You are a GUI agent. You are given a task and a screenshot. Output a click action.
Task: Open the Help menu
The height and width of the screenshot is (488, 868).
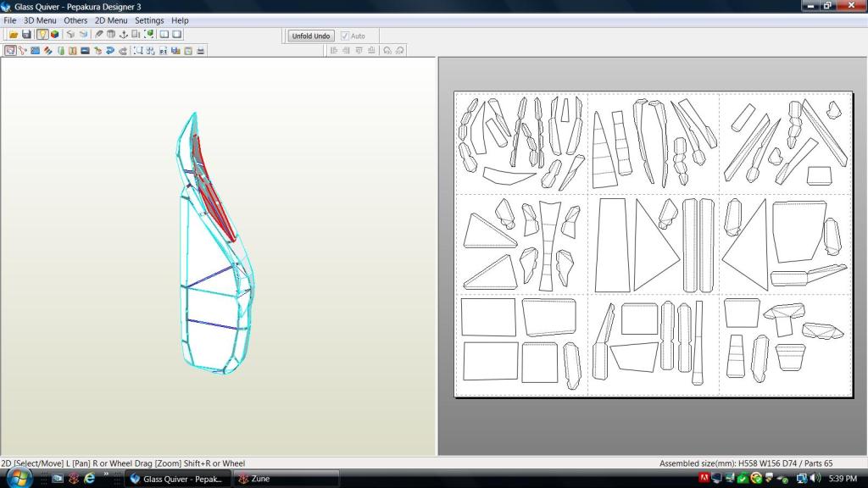180,20
